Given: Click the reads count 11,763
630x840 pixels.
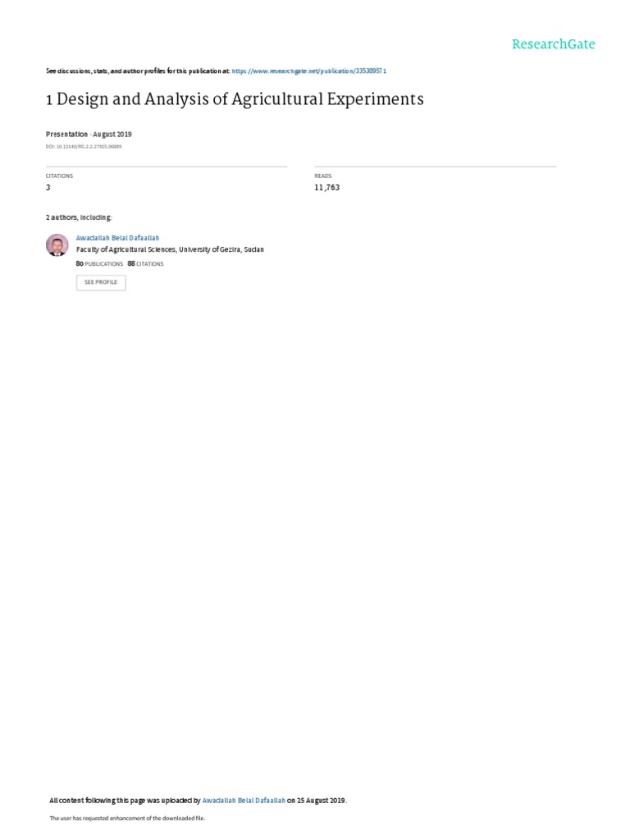Looking at the screenshot, I should [326, 188].
